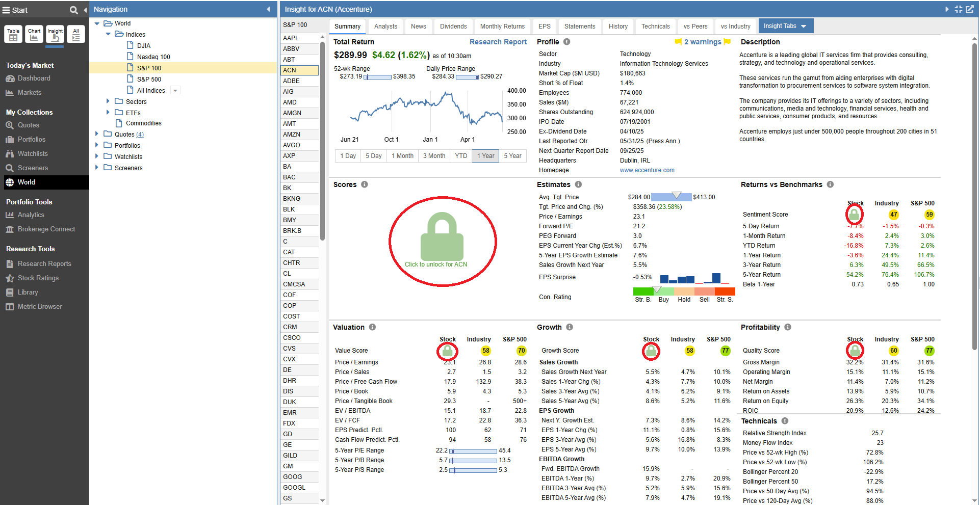Open info icon next to Estimates
Image resolution: width=980 pixels, height=505 pixels.
[x=578, y=184]
